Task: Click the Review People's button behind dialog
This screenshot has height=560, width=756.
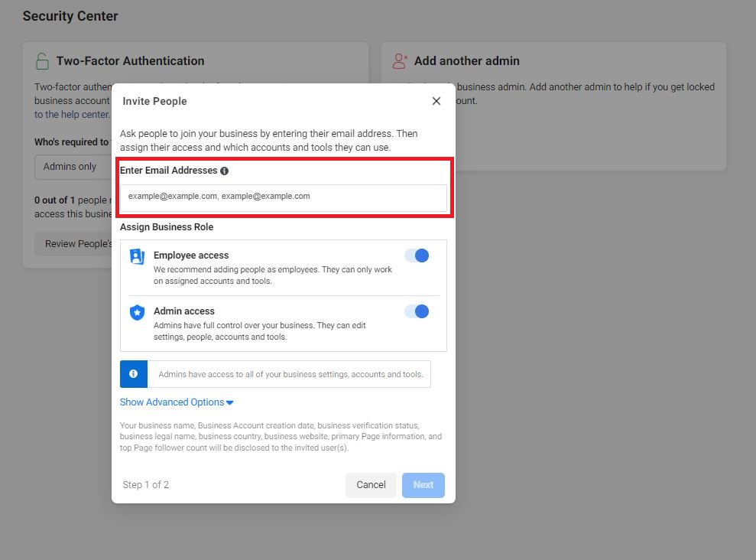Action: (x=73, y=244)
